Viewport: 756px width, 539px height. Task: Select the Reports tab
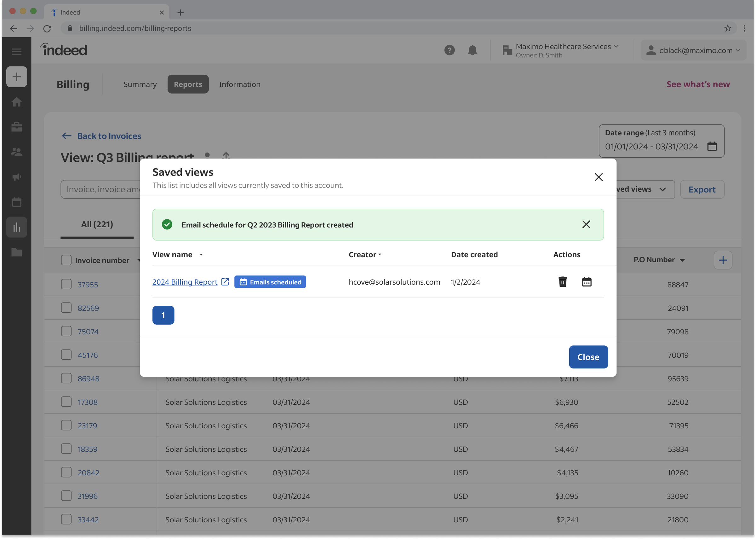[188, 84]
